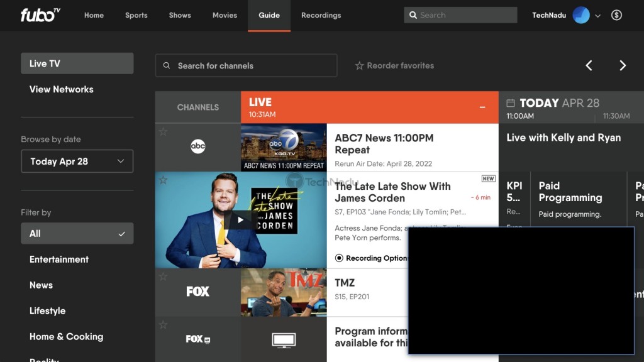Go to previous guide time slot
Image resolution: width=644 pixels, height=362 pixels.
(x=589, y=65)
